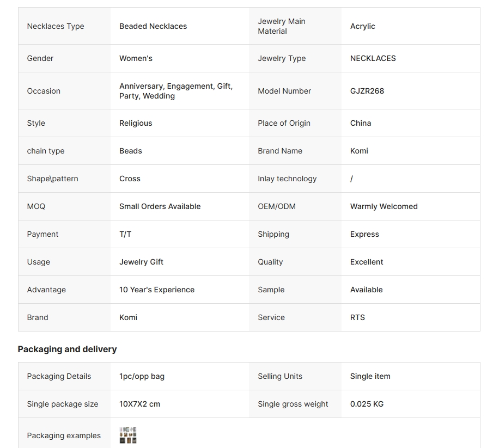The image size is (487, 448).
Task: Click the 10 Year's Experience text
Action: (157, 290)
